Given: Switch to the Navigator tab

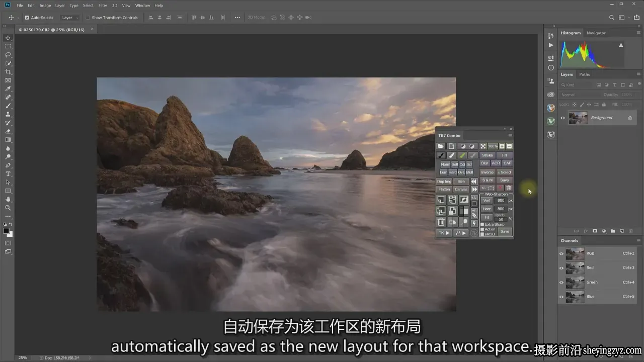Looking at the screenshot, I should [596, 33].
